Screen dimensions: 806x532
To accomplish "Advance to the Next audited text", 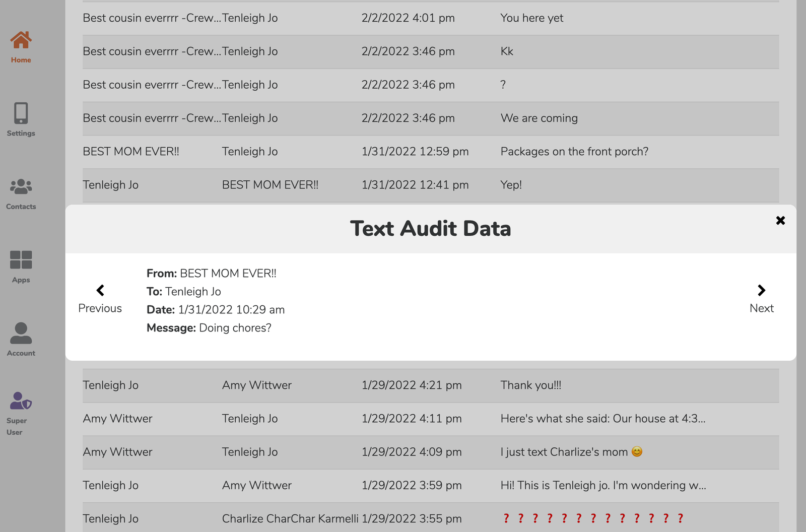I will [x=761, y=308].
